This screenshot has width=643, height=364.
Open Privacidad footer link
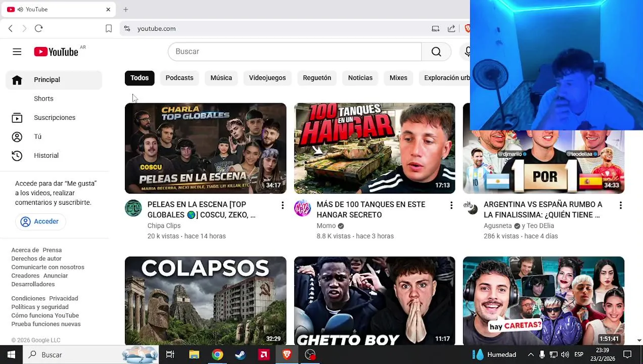[64, 299]
